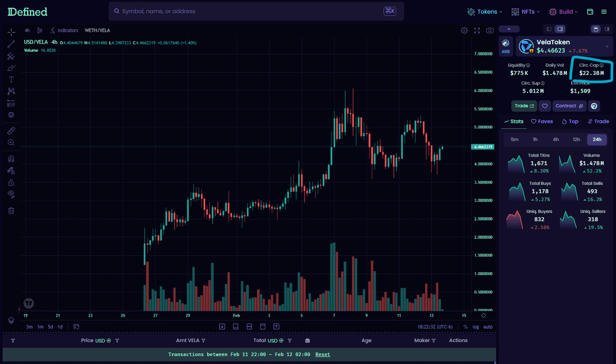Image resolution: width=616 pixels, height=364 pixels.
Task: Activate the zoom-in tool on chart
Action: 11,142
